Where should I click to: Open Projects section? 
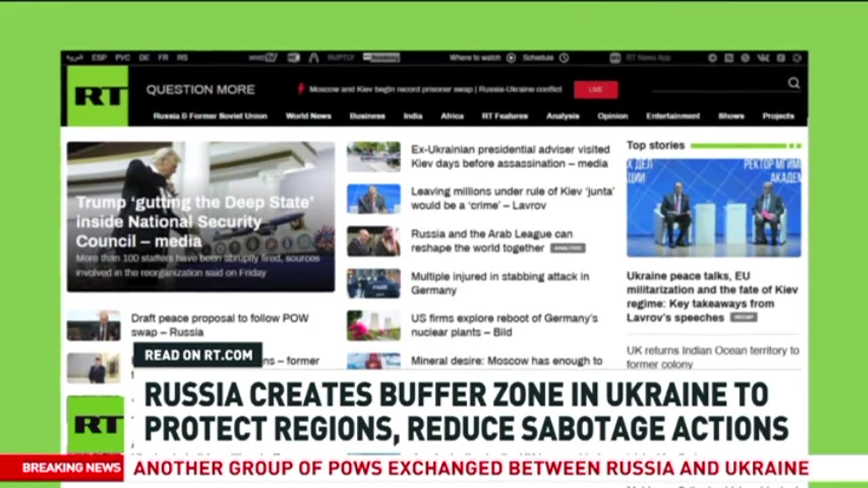coord(778,116)
